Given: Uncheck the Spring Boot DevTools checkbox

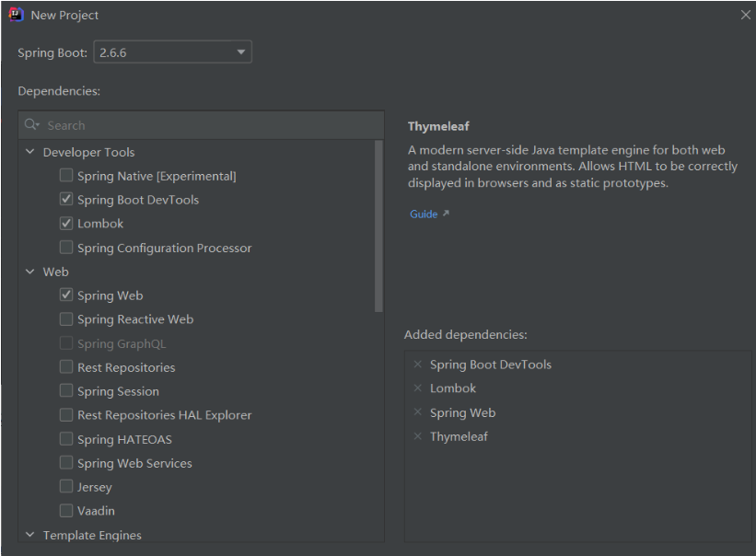Looking at the screenshot, I should click(x=66, y=200).
